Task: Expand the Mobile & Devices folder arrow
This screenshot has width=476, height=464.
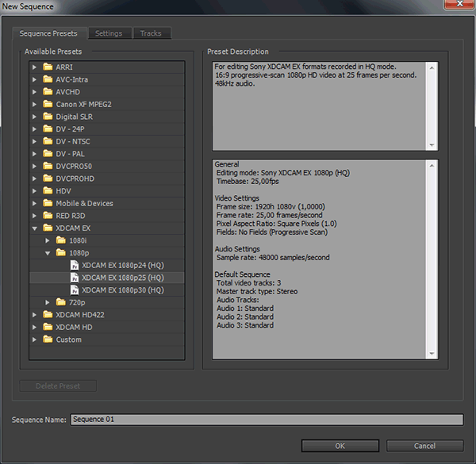Action: pyautogui.click(x=35, y=203)
